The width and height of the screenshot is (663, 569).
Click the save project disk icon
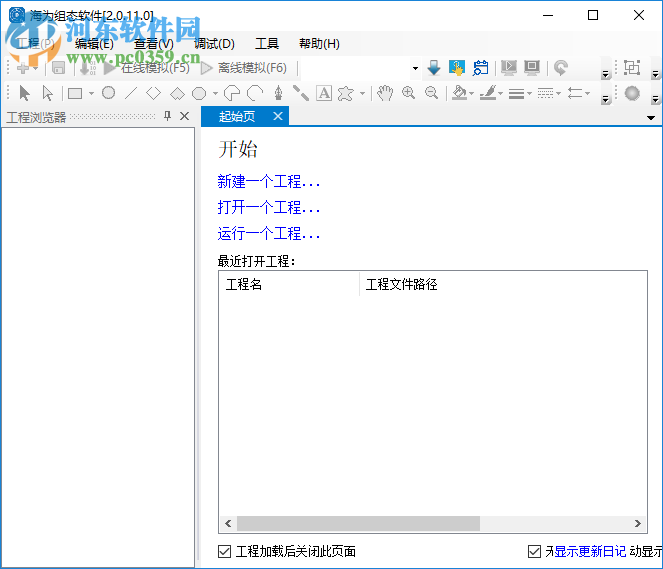tap(58, 68)
